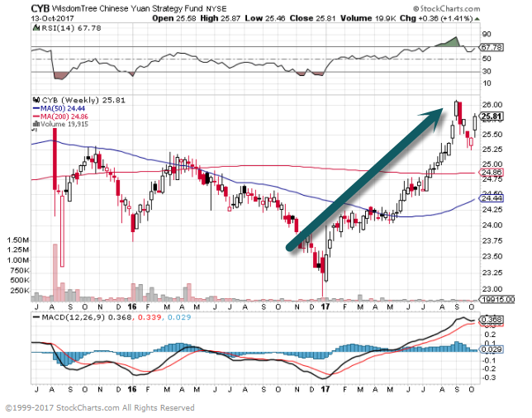Click the red 0.339 MACD signal value
532x418 pixels.
pyautogui.click(x=148, y=317)
